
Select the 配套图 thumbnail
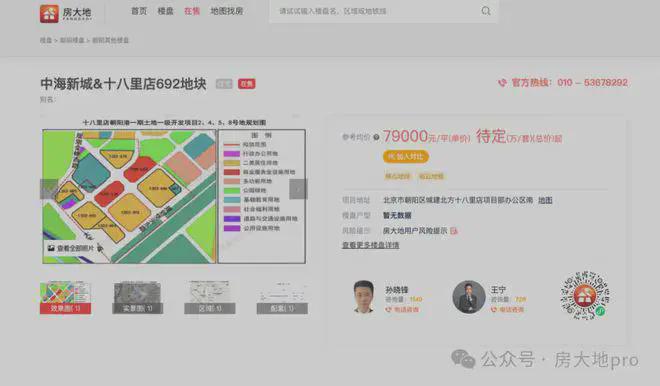pos(282,298)
